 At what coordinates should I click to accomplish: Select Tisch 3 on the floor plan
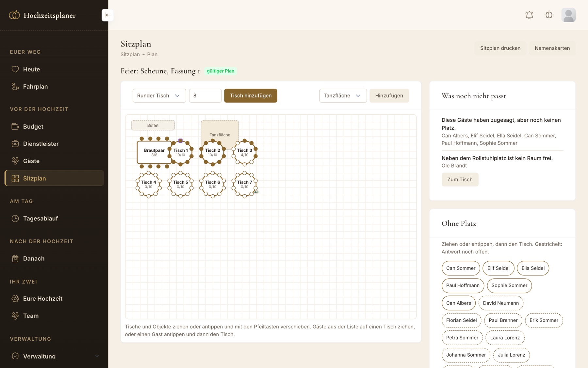244,152
